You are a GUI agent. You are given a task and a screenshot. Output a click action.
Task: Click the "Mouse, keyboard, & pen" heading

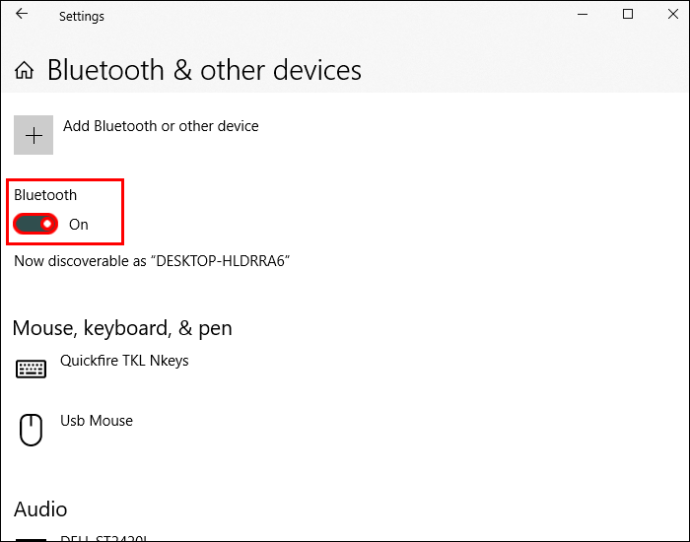123,328
